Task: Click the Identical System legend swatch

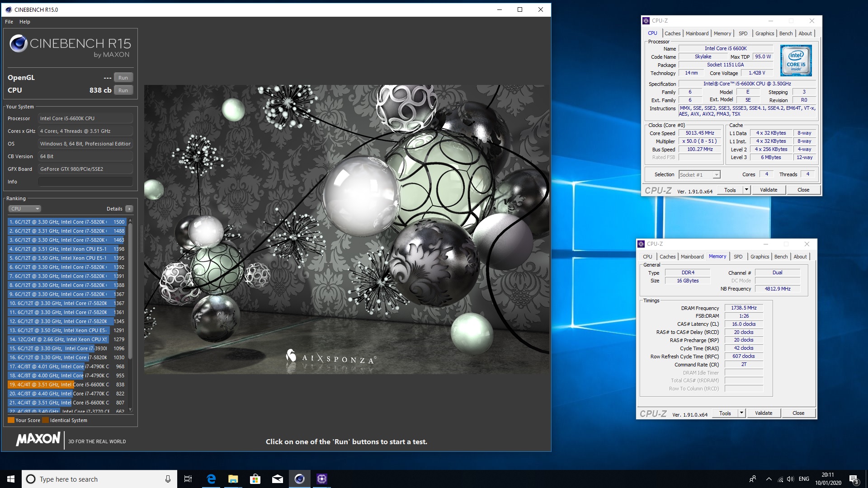Action: click(45, 420)
